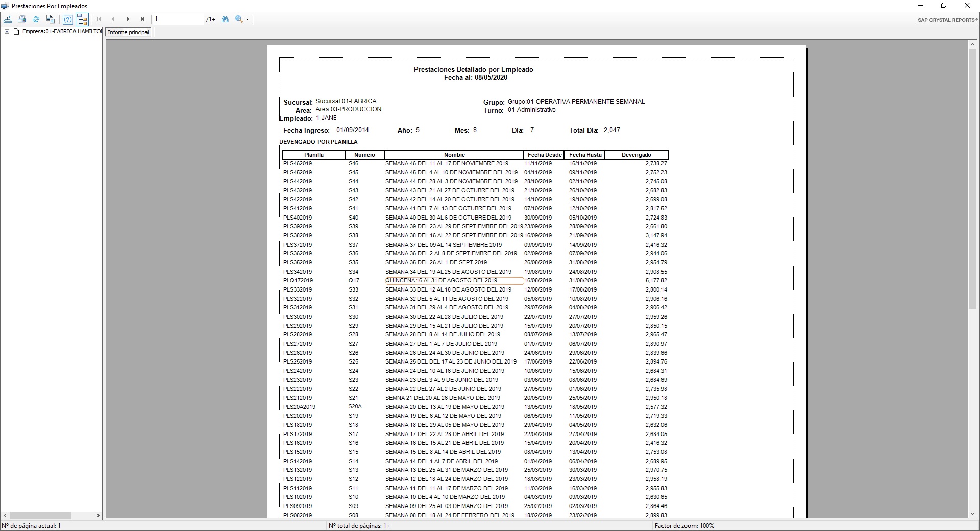Open Find Text with the binoculars icon
Viewport: 980px width, 531px height.
click(x=225, y=19)
